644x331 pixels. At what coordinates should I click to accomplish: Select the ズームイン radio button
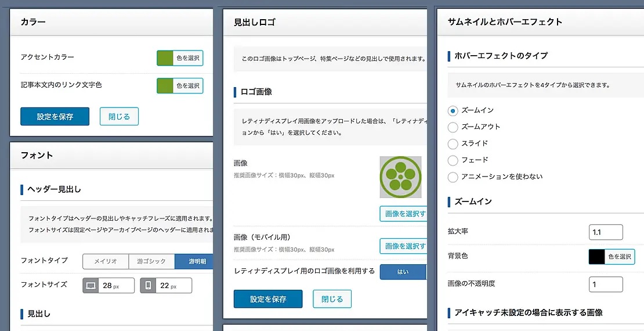tap(453, 111)
